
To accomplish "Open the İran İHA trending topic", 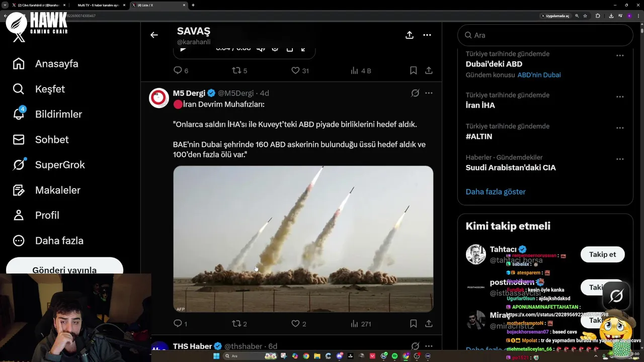I will 480,105.
